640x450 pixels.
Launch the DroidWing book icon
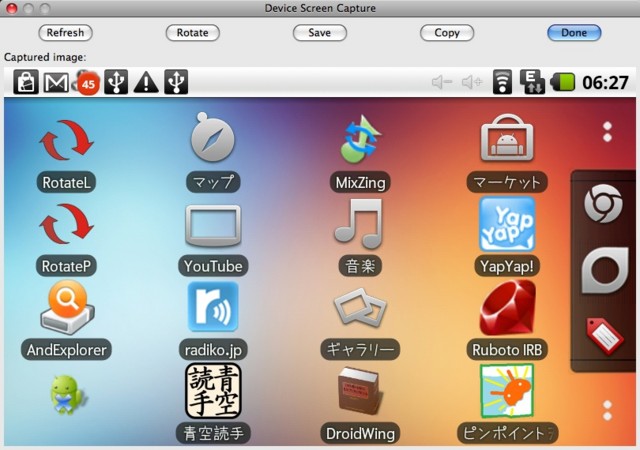360,392
